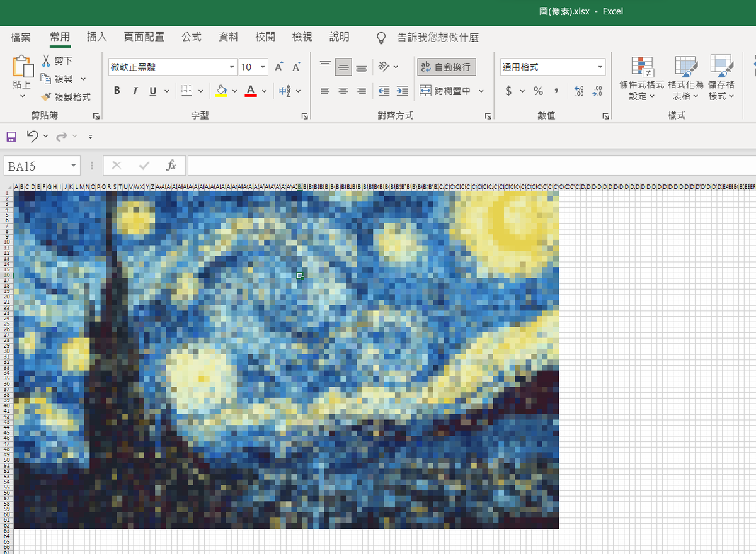The image size is (756, 554).
Task: Click the Undo arrow icon
Action: [x=32, y=136]
